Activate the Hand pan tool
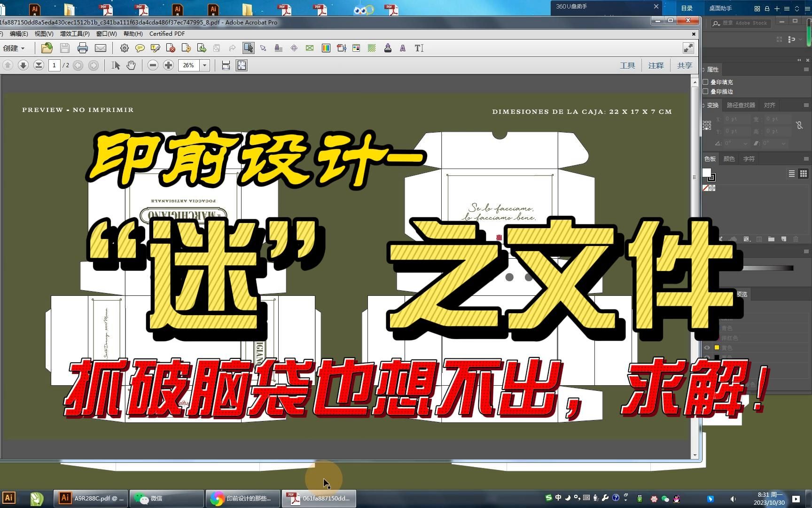Viewport: 812px width, 508px height. 131,65
